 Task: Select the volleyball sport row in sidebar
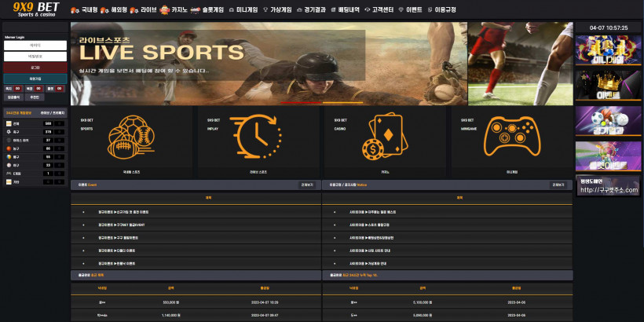(x=35, y=157)
